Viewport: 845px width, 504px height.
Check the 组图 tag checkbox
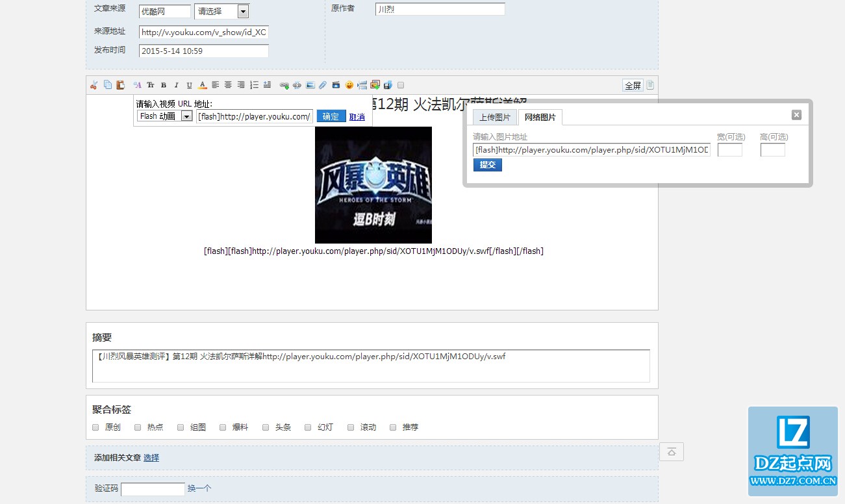pos(181,427)
